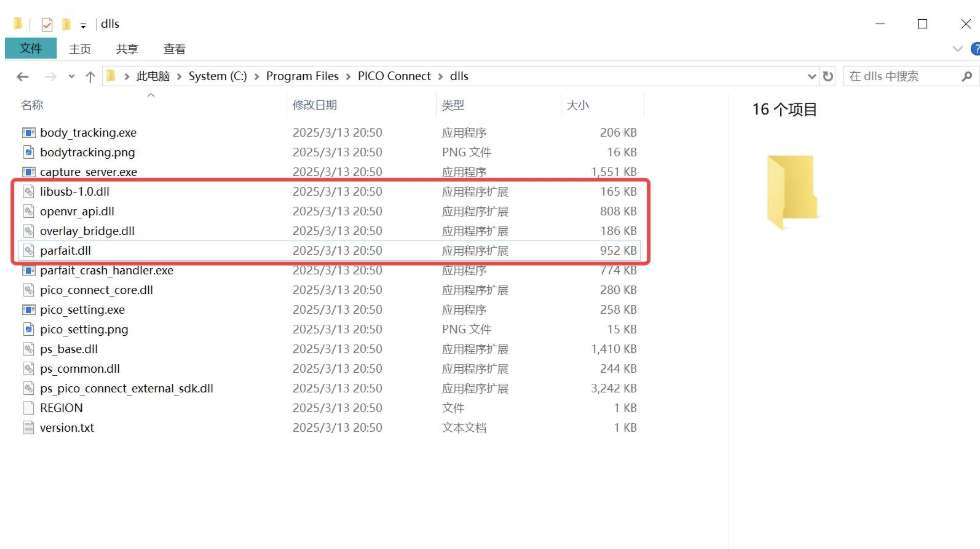Screen dimensions: 980x549
Task: Sort by the 名称 column header
Action: point(32,105)
